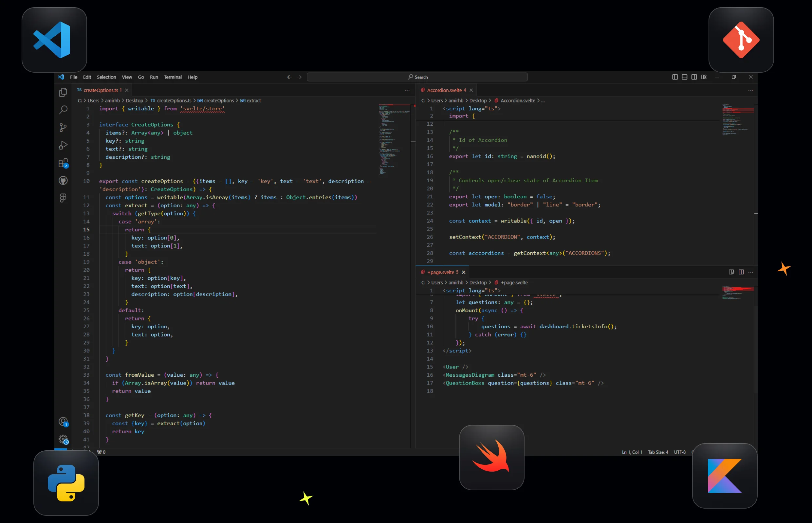Open the GitHub view in activity bar

[x=63, y=180]
